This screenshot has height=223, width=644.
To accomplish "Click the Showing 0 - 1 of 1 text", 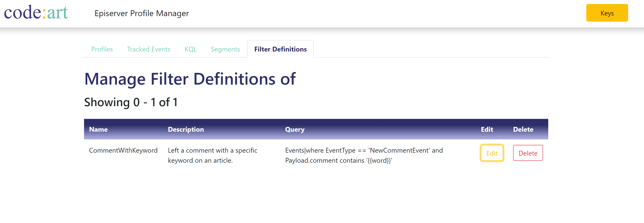I will point(131,102).
